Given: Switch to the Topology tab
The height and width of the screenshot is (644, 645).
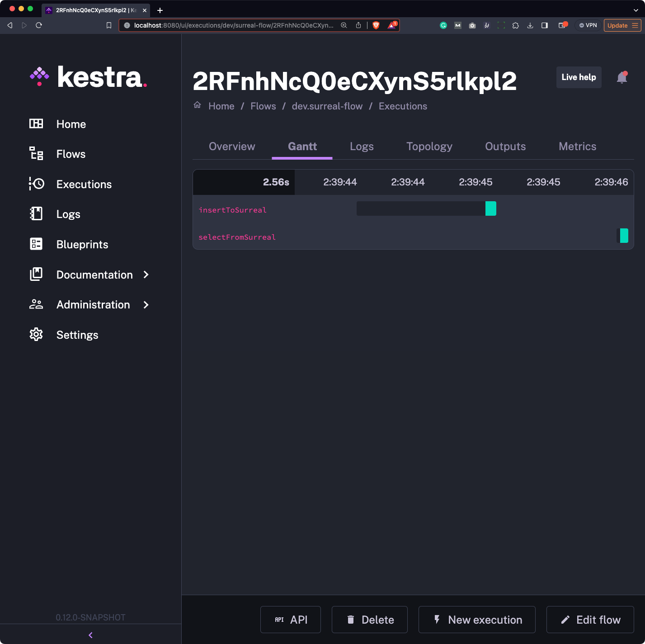Looking at the screenshot, I should pyautogui.click(x=429, y=147).
